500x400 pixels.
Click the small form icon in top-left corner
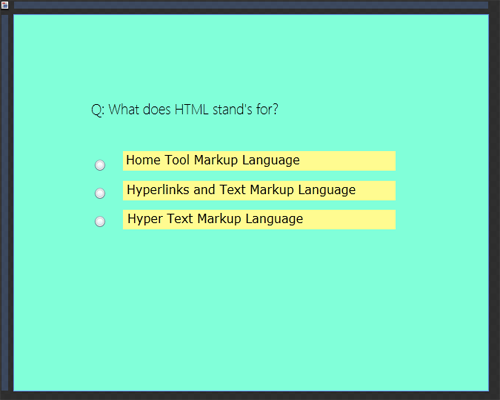pos(4,5)
